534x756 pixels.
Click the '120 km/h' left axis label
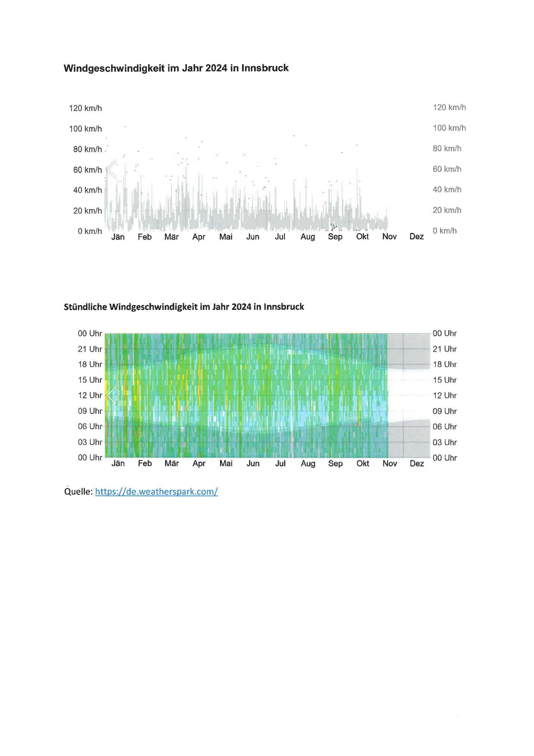(85, 108)
